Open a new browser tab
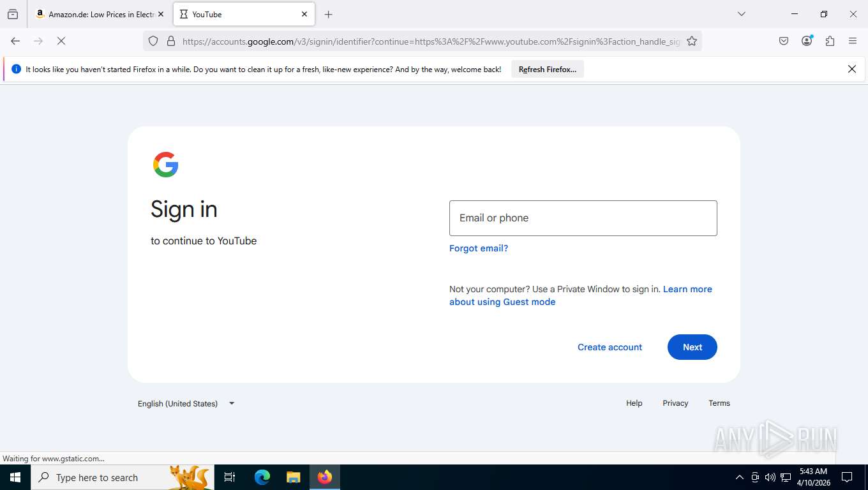 click(x=328, y=14)
